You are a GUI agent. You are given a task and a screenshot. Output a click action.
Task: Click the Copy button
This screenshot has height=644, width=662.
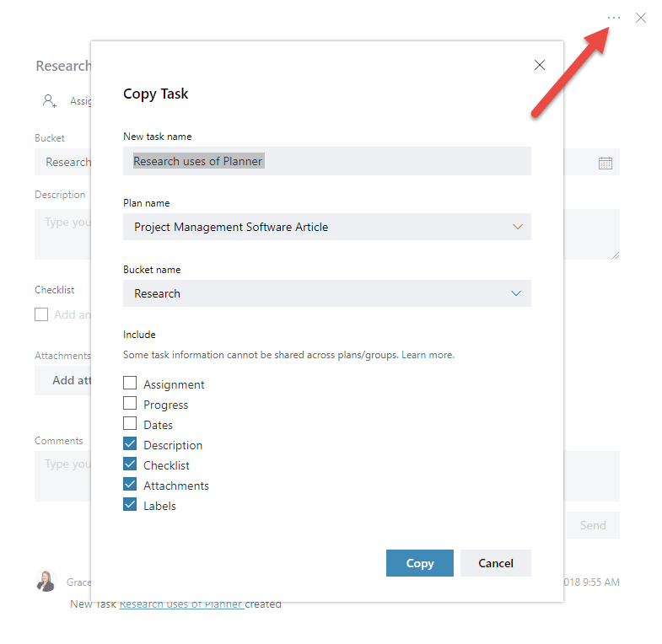pyautogui.click(x=419, y=563)
